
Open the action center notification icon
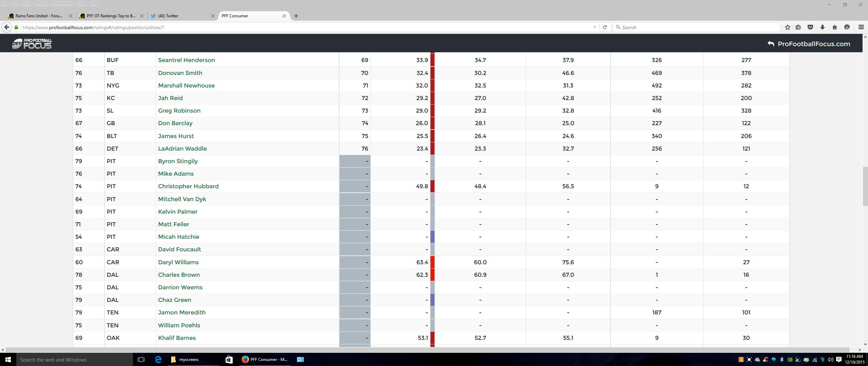pos(839,360)
